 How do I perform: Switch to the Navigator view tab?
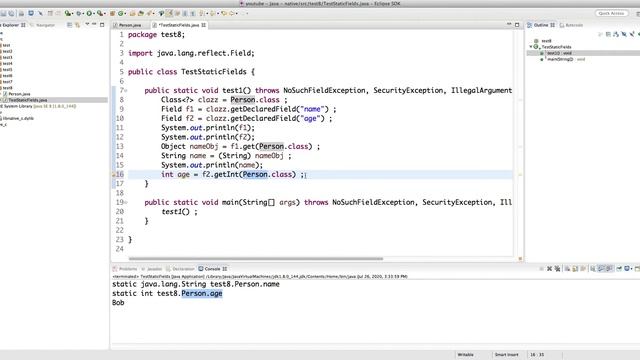(x=42, y=25)
